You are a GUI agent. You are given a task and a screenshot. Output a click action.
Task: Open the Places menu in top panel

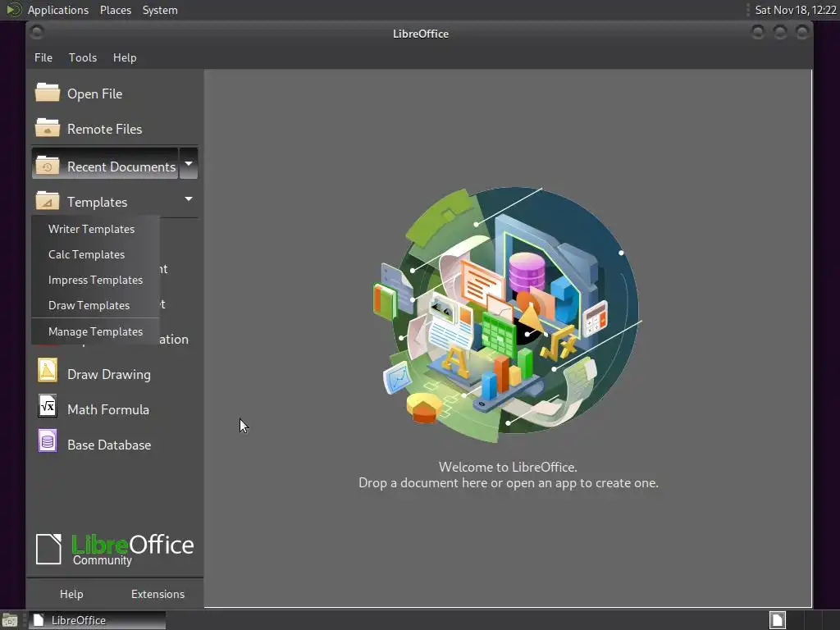[x=115, y=10]
